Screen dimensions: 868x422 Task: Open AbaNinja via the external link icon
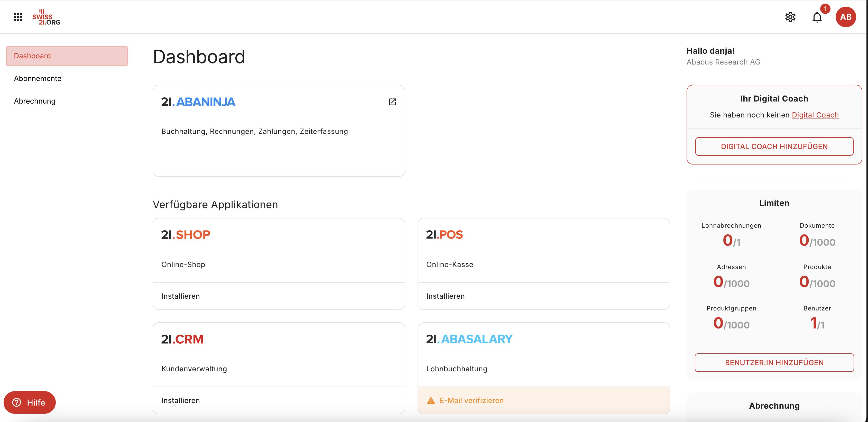coord(392,102)
